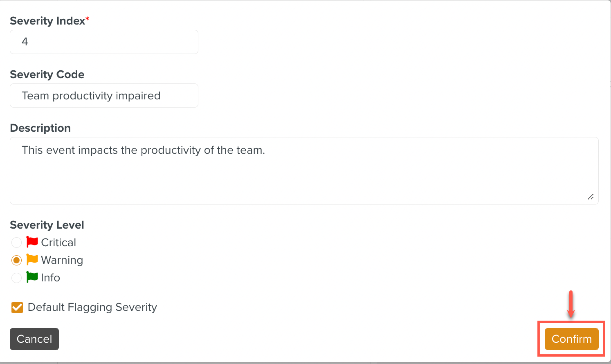Click the "Info" label text

pyautogui.click(x=50, y=278)
